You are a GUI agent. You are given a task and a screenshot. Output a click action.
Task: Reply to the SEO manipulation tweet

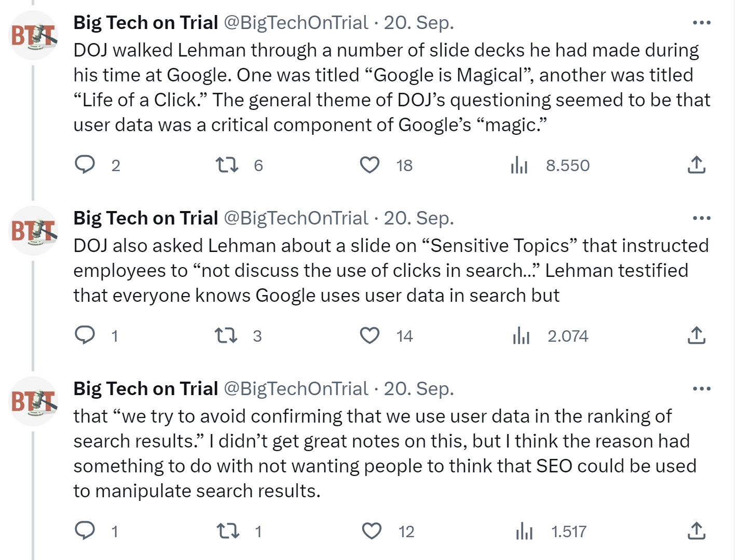tap(85, 531)
